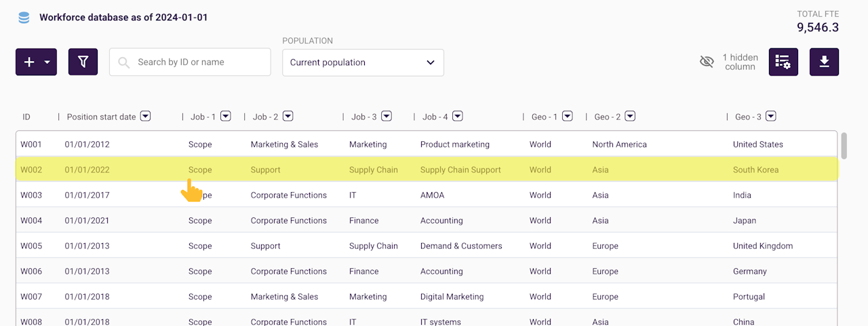The image size is (868, 326).
Task: Expand Job - 4 column menu
Action: tap(458, 117)
